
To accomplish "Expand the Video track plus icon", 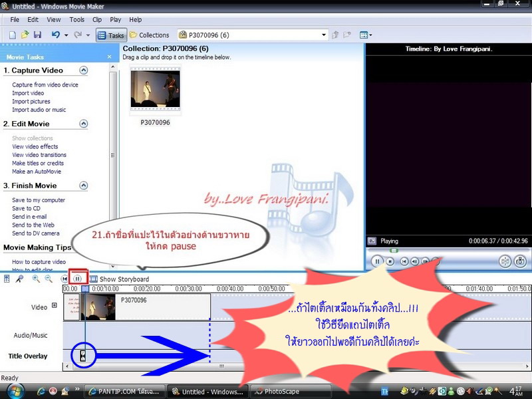I will pyautogui.click(x=55, y=305).
